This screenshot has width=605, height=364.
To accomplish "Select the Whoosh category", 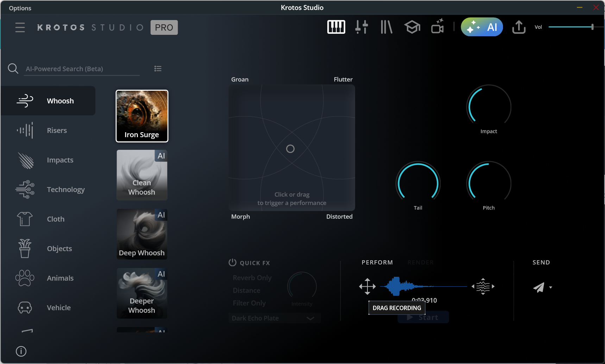I will click(48, 101).
